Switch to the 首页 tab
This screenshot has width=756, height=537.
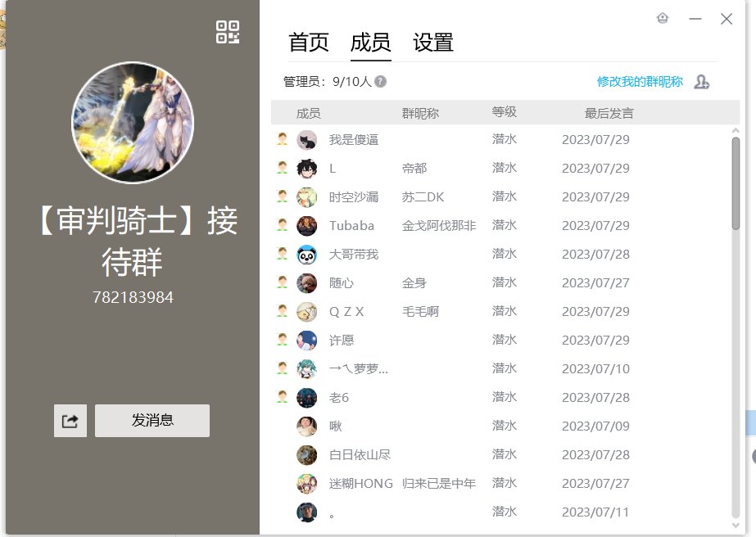tap(309, 43)
